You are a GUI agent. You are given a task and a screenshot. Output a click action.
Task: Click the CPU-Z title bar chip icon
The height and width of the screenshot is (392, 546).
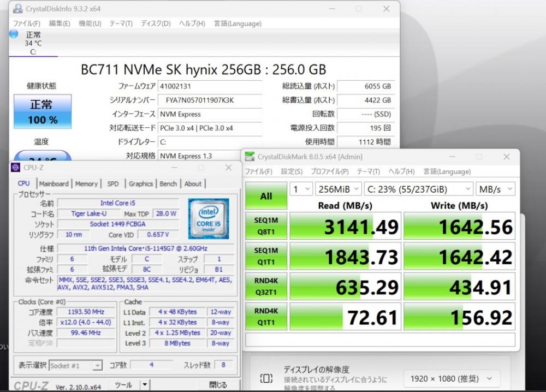pyautogui.click(x=16, y=168)
